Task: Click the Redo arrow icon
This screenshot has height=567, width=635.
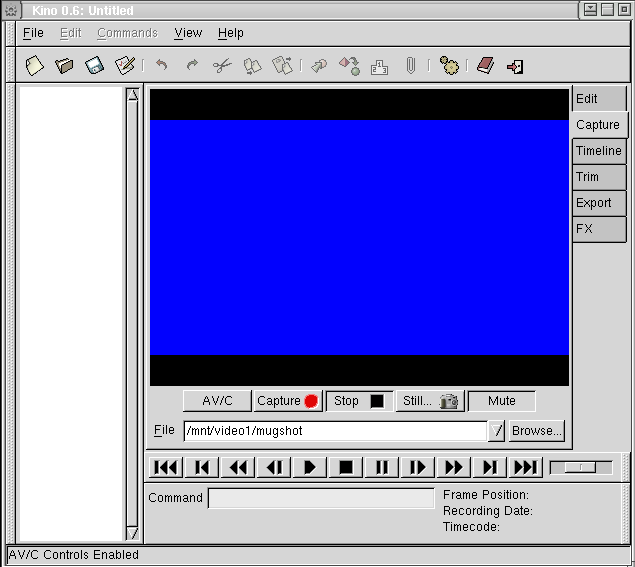Action: tap(192, 65)
